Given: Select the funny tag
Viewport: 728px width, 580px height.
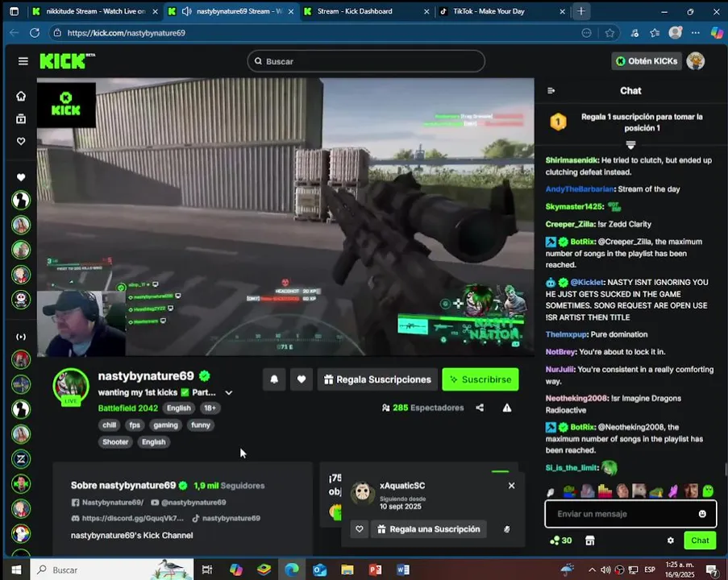Looking at the screenshot, I should pyautogui.click(x=201, y=425).
